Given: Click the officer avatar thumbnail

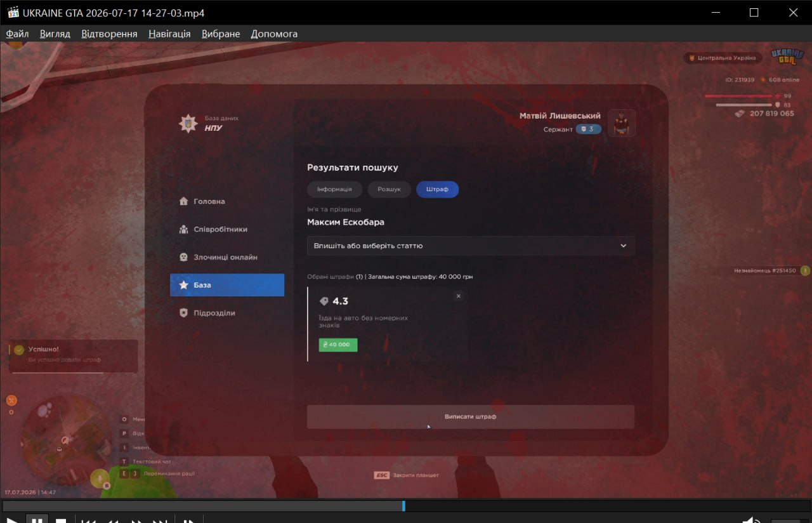Looking at the screenshot, I should 622,123.
